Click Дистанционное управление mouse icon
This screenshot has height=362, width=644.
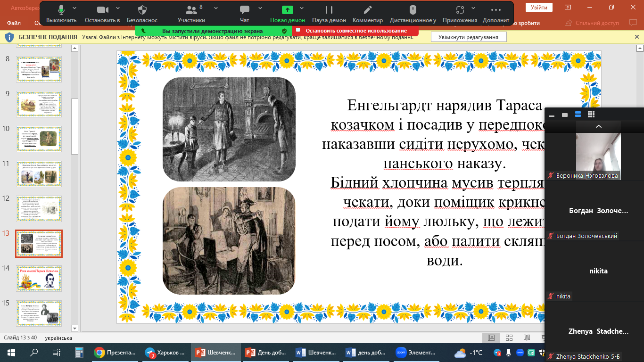[413, 14]
